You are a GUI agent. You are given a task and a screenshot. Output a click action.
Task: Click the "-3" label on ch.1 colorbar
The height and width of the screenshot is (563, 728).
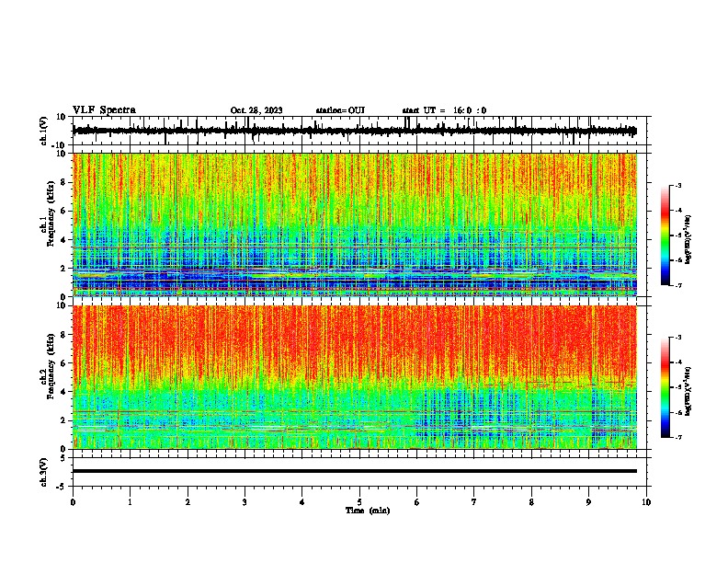click(677, 185)
